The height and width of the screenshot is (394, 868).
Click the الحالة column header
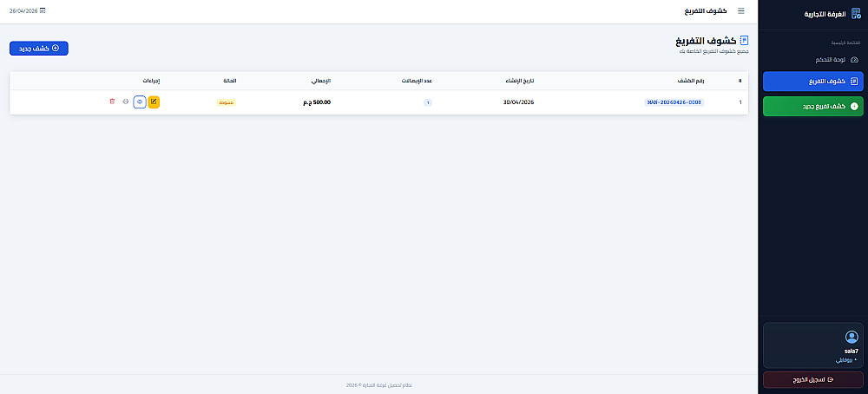(x=230, y=81)
